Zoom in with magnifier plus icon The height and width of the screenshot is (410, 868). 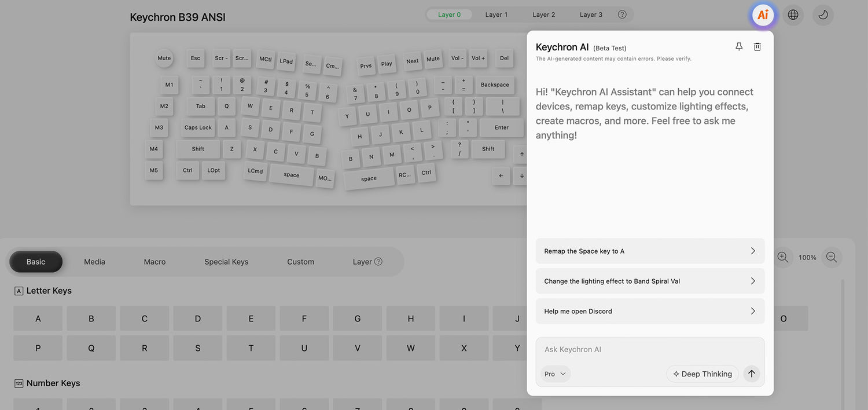point(782,257)
